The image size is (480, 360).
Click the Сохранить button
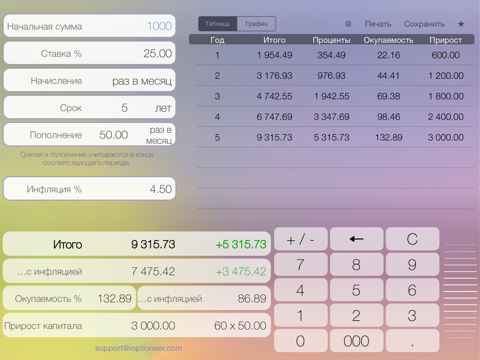(424, 24)
